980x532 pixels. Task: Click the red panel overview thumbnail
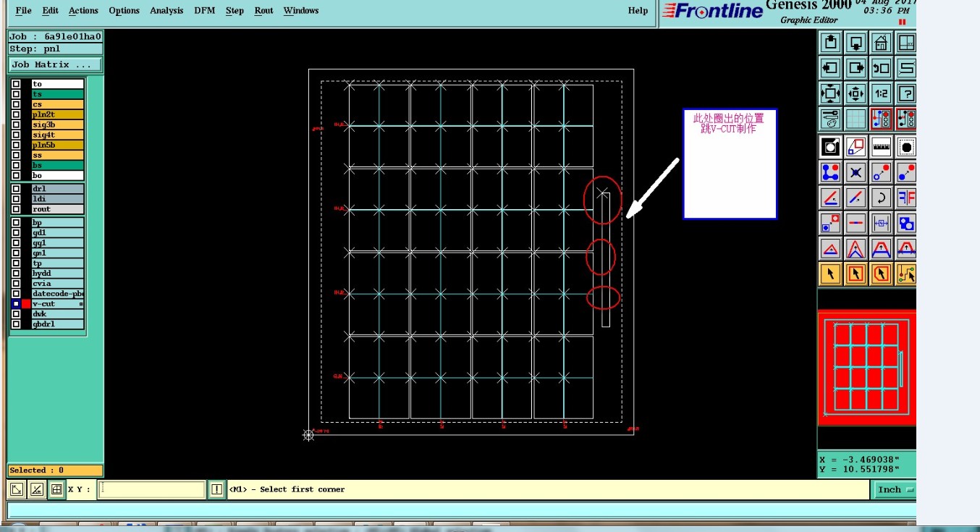coord(866,367)
